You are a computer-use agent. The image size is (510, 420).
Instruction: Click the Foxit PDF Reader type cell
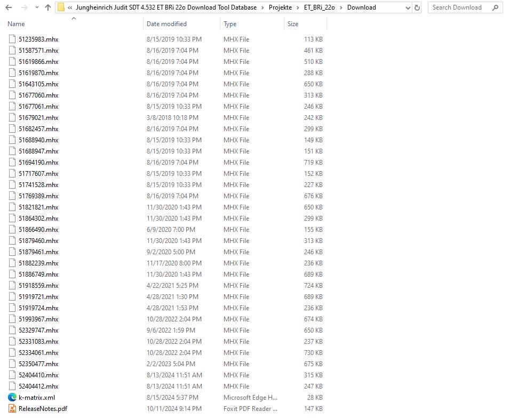click(250, 409)
